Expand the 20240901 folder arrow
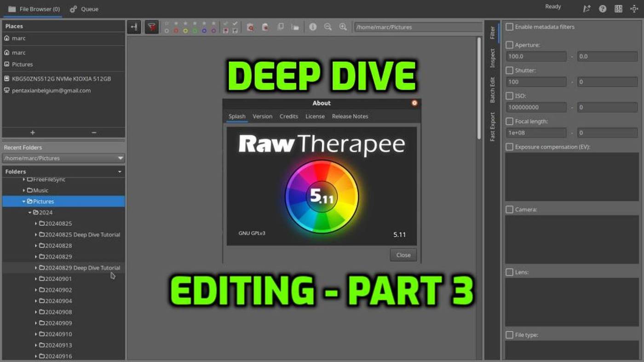The width and height of the screenshot is (644, 362). tap(36, 279)
